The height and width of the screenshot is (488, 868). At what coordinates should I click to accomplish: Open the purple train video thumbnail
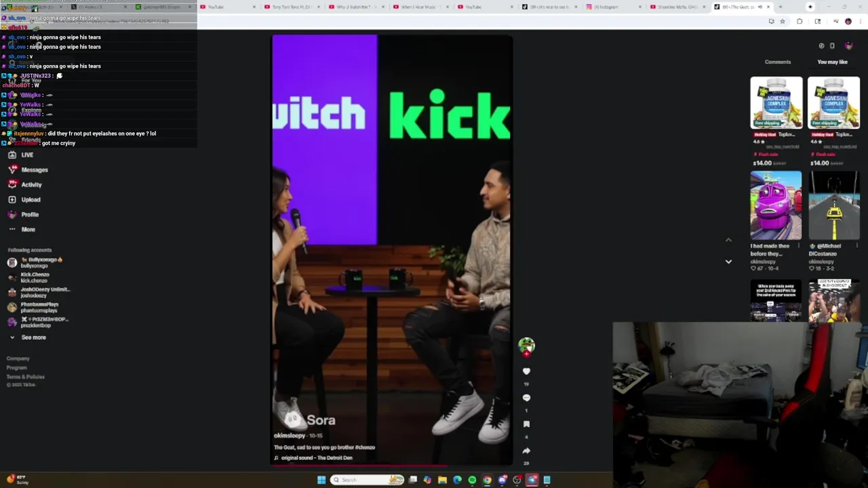pos(776,205)
